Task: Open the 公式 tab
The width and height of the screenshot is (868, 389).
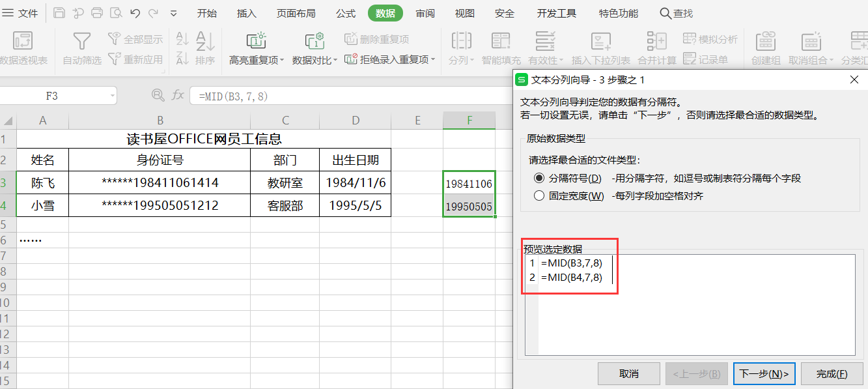Action: coord(346,13)
